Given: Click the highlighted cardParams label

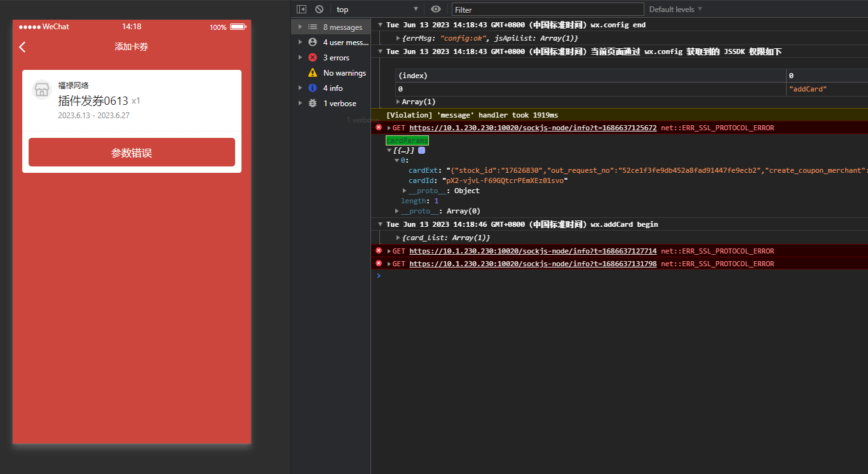Looking at the screenshot, I should tap(407, 140).
